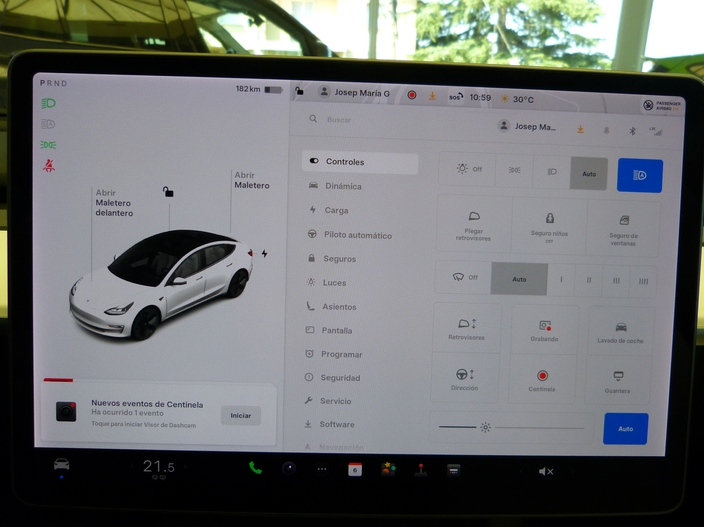Open the Guantera glovebox

click(618, 382)
